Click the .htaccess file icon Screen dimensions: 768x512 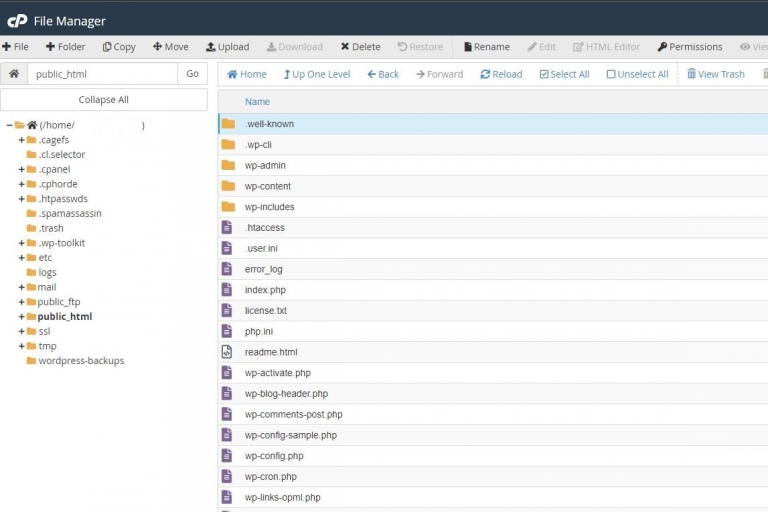click(x=227, y=227)
